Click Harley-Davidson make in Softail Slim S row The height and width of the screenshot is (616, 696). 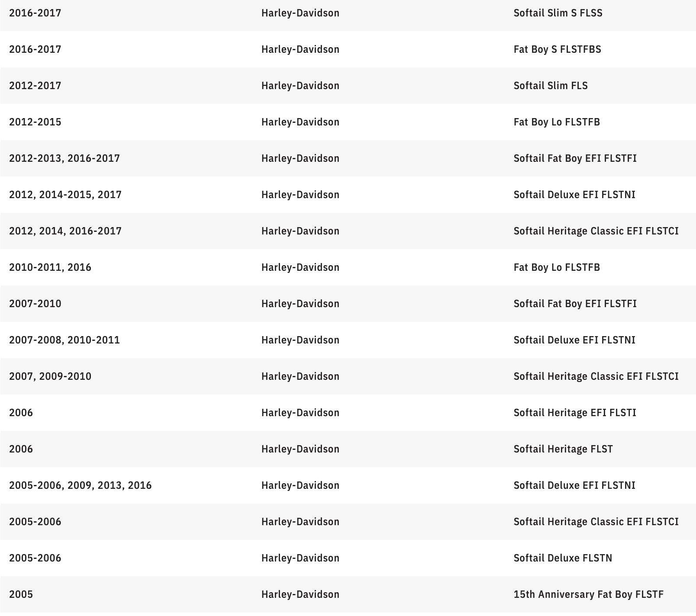point(300,13)
